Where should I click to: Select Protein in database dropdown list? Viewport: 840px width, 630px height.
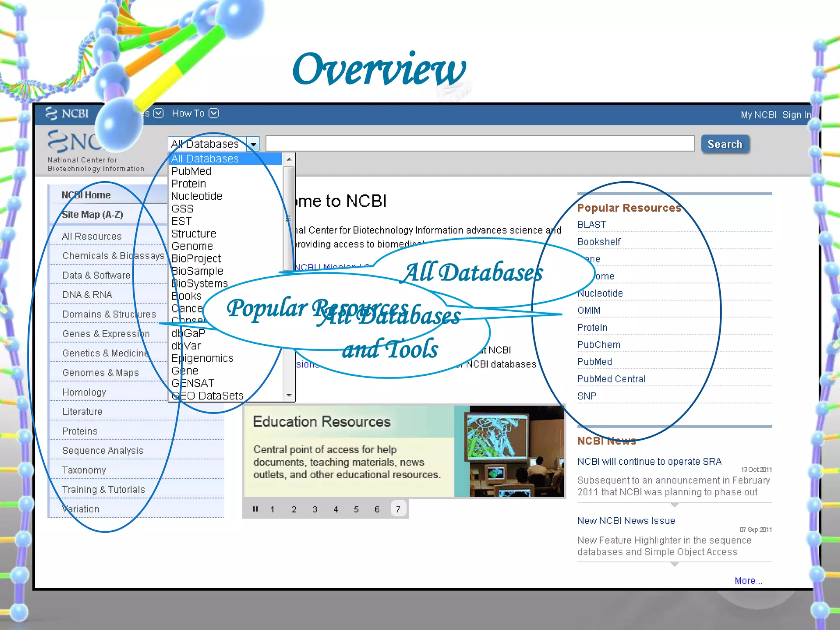188,184
